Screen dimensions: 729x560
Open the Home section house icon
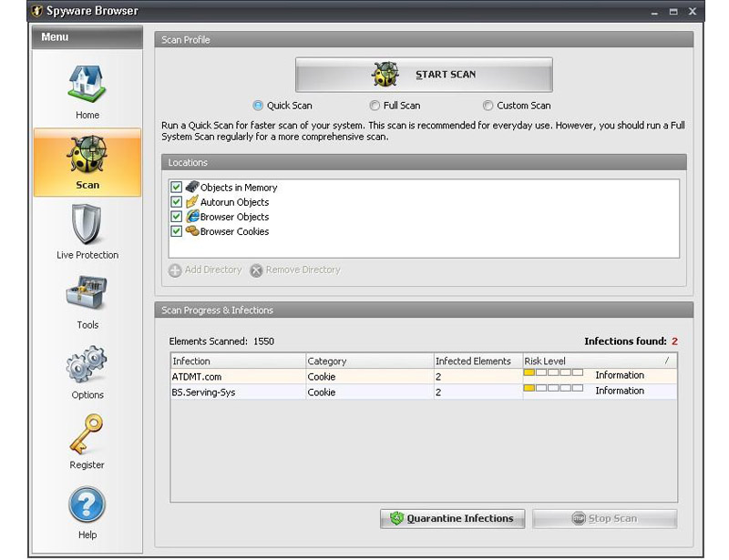click(x=87, y=84)
